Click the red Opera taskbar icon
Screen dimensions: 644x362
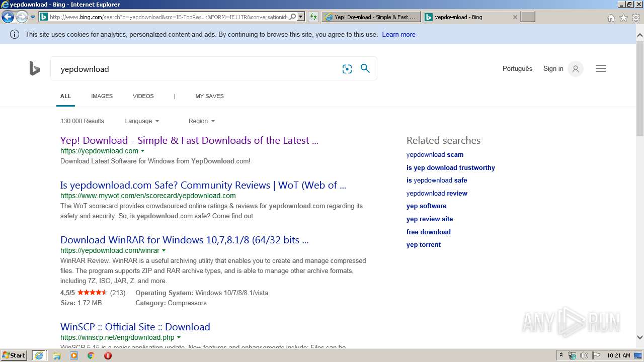pos(108,355)
